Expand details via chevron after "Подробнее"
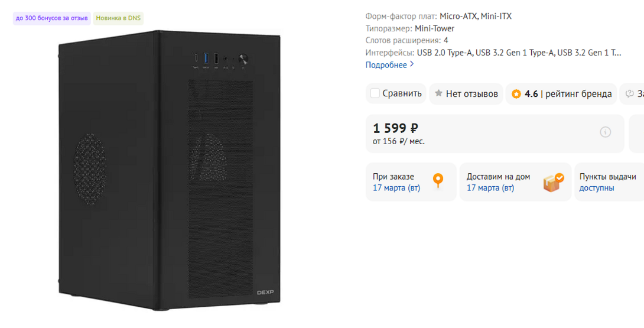 tap(412, 64)
